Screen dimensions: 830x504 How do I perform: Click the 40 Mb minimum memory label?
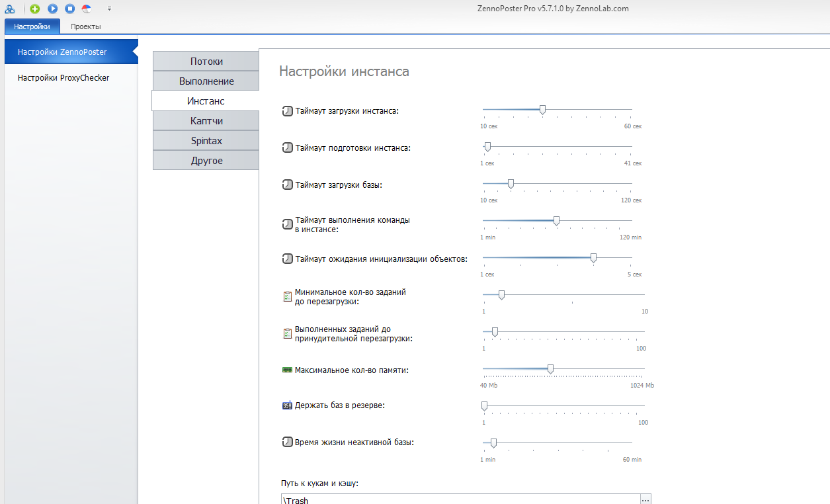489,386
